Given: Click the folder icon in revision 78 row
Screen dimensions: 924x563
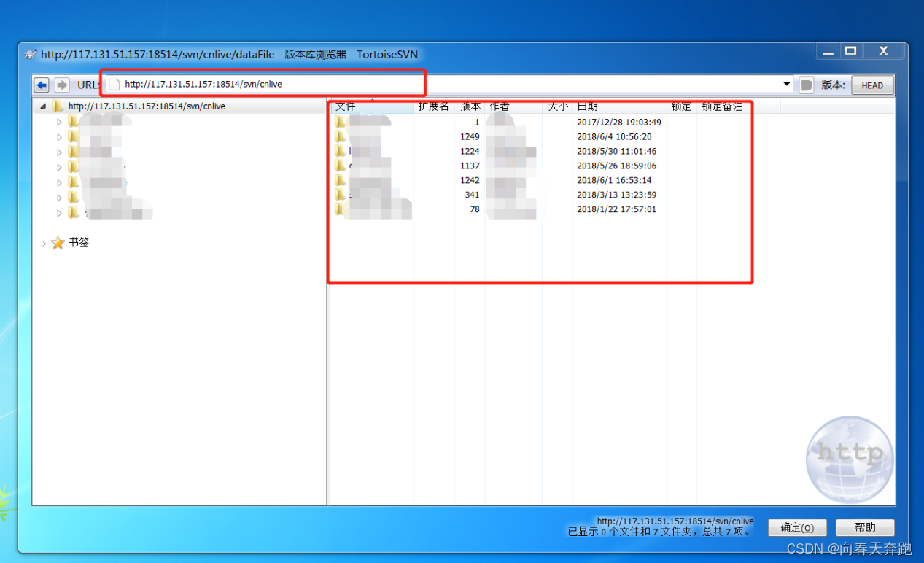Looking at the screenshot, I should 341,209.
